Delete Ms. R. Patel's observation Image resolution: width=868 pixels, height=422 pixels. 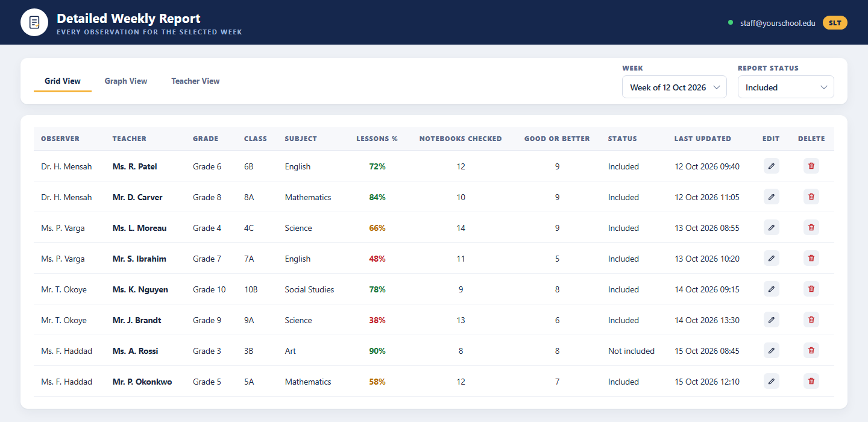tap(811, 166)
